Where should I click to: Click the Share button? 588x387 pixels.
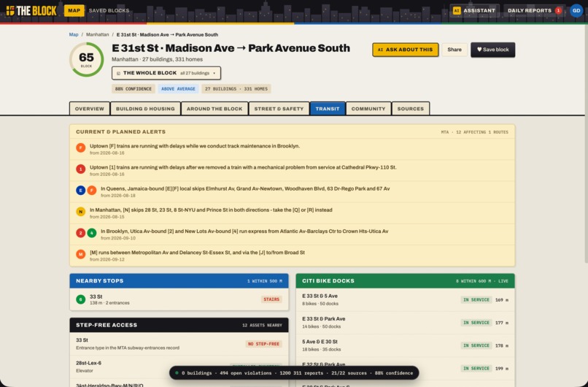(x=454, y=50)
